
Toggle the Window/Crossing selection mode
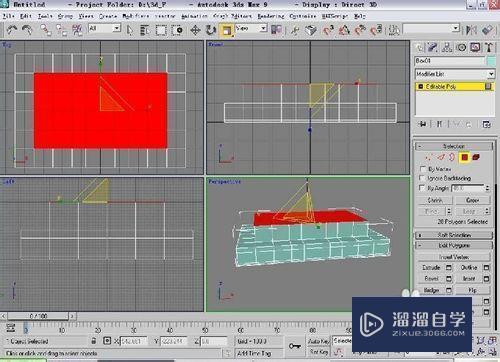[x=178, y=30]
